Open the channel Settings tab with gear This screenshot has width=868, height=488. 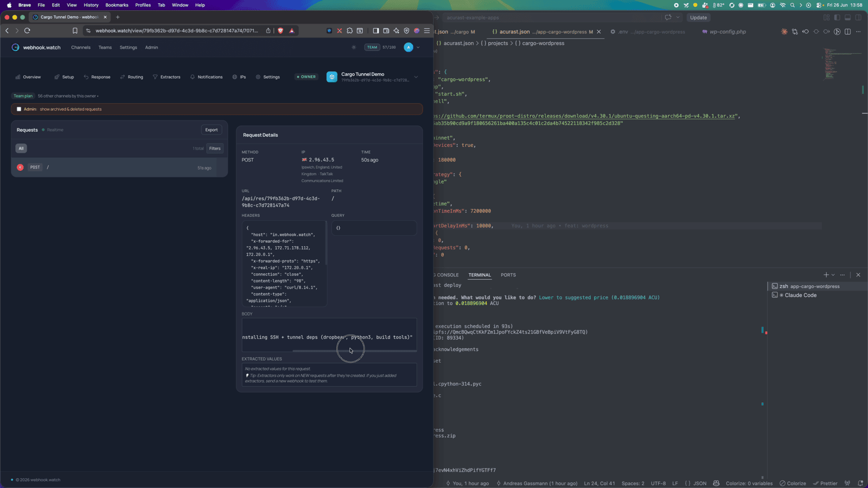tap(268, 77)
